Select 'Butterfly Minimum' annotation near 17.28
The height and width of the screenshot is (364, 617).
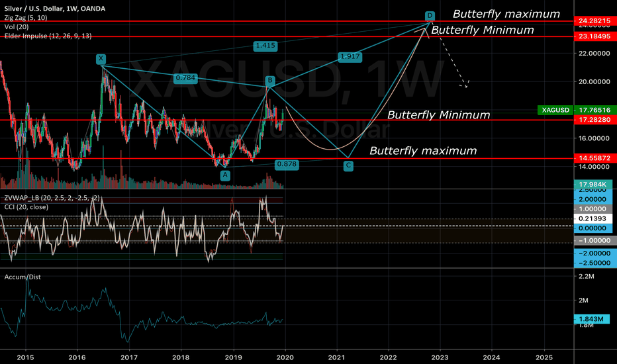click(439, 115)
